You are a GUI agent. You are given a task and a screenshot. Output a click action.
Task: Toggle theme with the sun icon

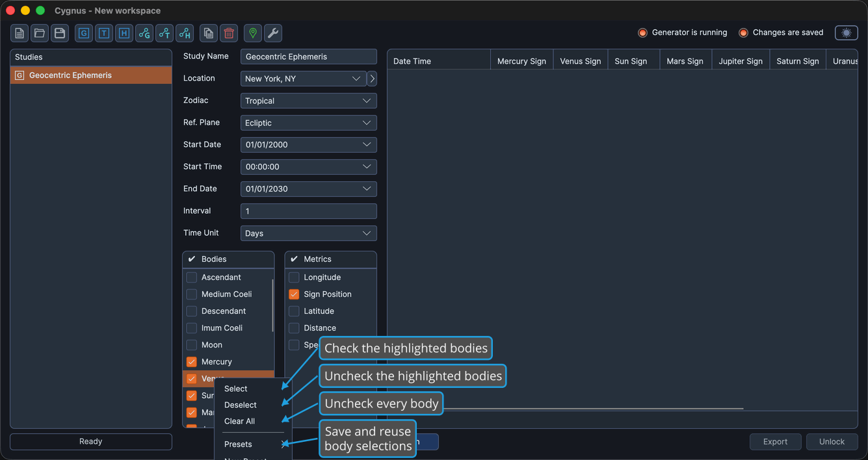coord(847,32)
